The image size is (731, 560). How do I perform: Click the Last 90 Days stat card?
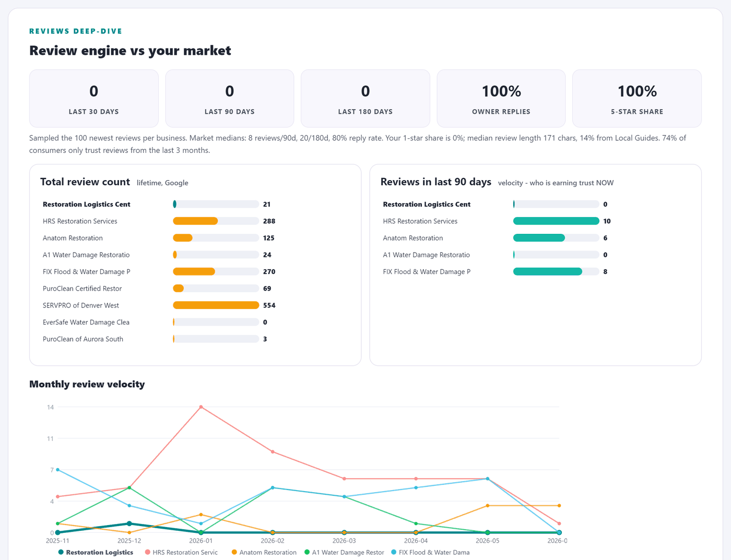point(230,99)
